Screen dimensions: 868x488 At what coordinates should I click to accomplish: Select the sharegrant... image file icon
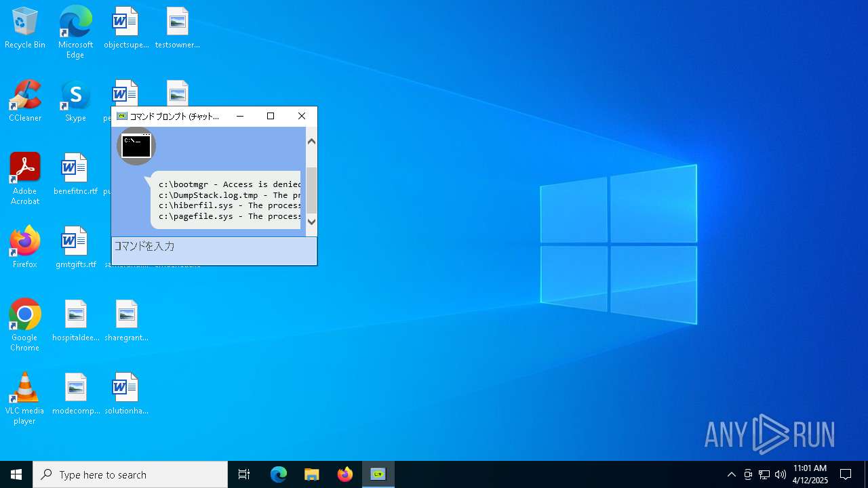tap(126, 321)
